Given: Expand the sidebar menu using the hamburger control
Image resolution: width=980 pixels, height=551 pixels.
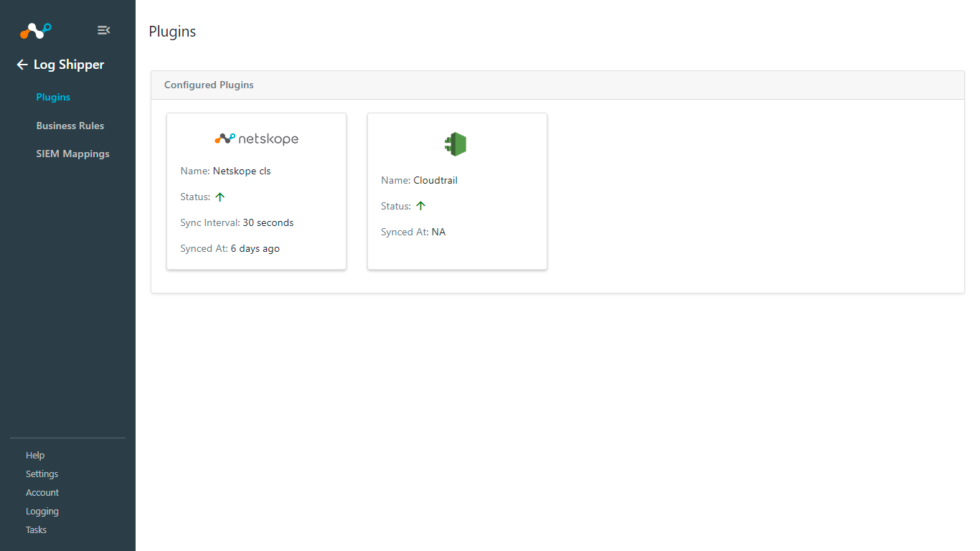Looking at the screenshot, I should point(103,30).
